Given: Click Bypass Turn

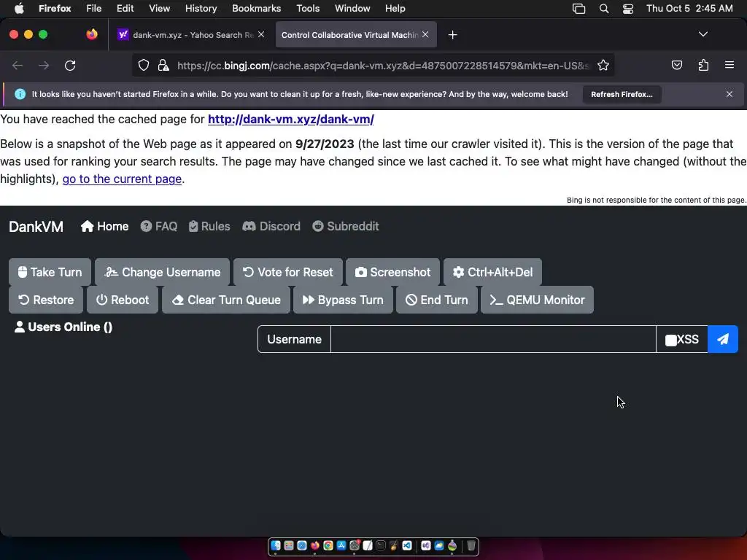Looking at the screenshot, I should pyautogui.click(x=343, y=300).
